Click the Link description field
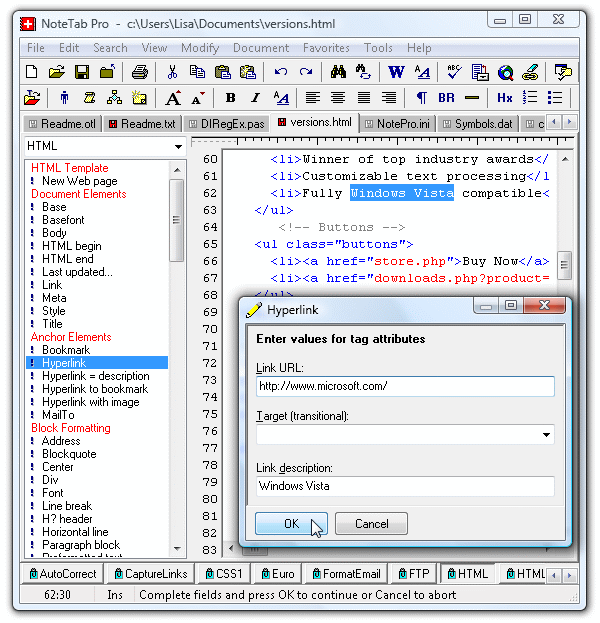Screen dimensions: 600x623 point(405,486)
